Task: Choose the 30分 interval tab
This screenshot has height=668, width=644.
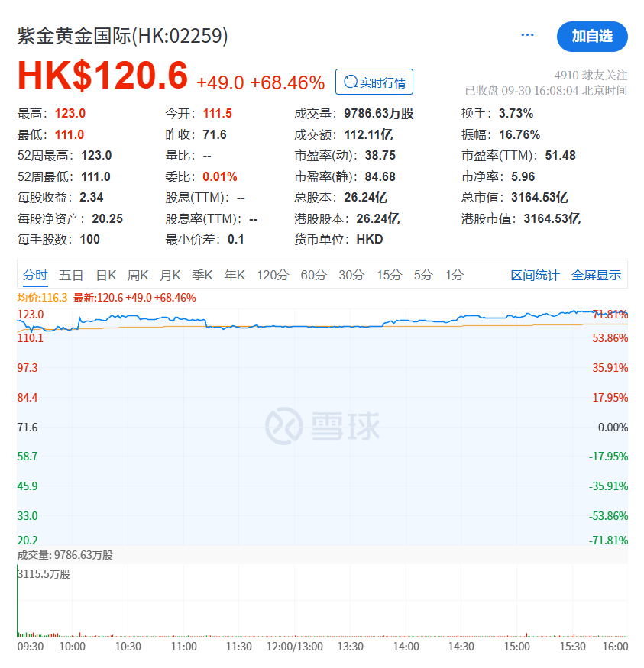Action: 351,276
